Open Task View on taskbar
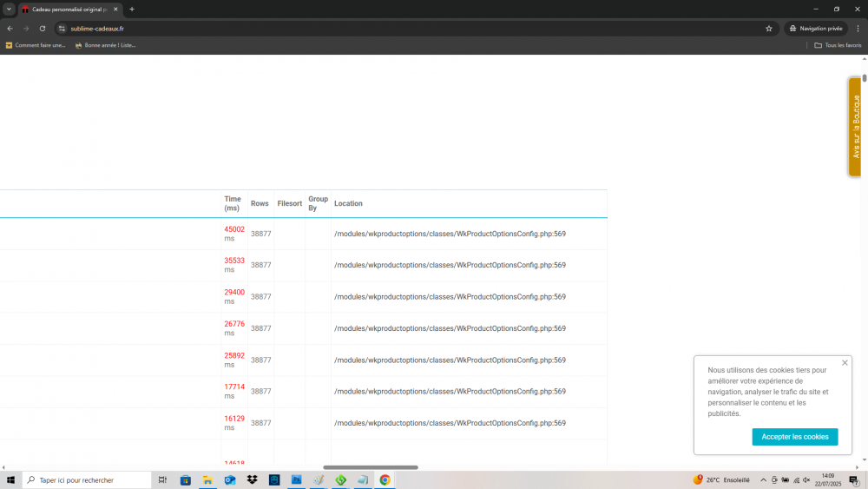Viewport: 868px width, 489px height. tap(162, 480)
